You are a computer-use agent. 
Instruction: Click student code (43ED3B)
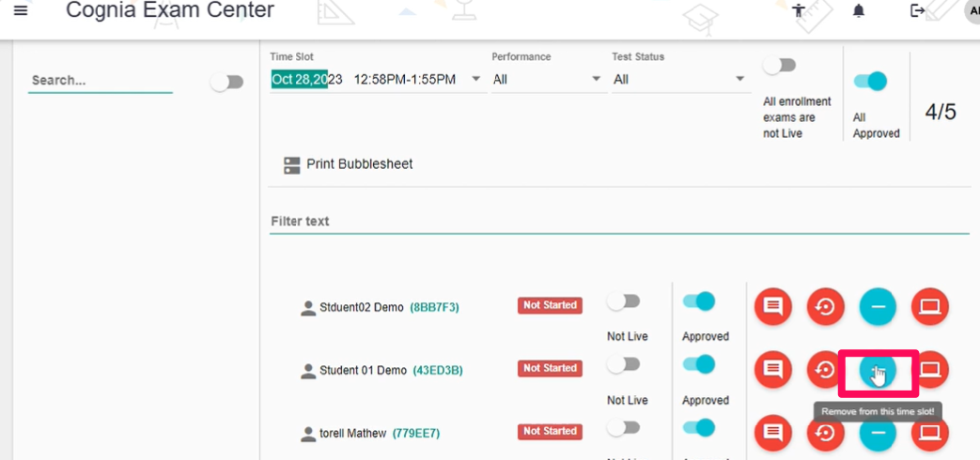(438, 371)
